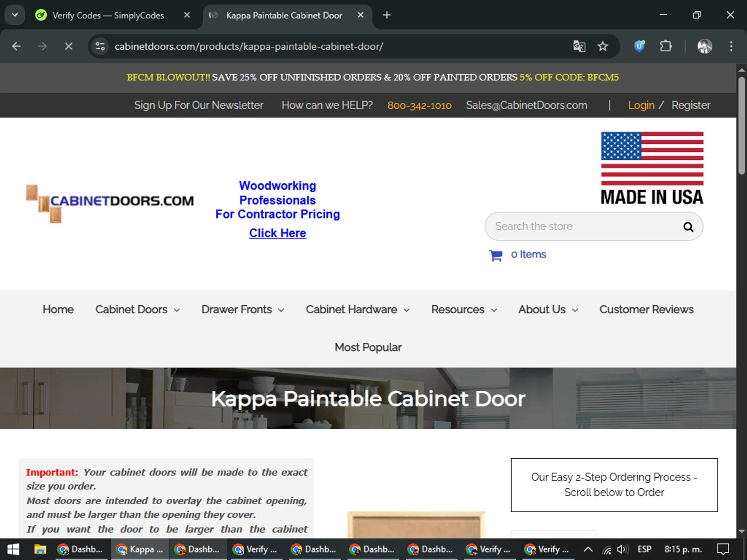Open a new browser tab

pos(387,15)
